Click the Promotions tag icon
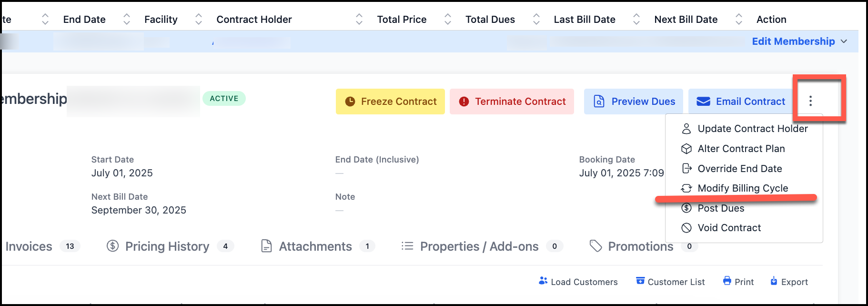The height and width of the screenshot is (306, 868). tap(595, 246)
